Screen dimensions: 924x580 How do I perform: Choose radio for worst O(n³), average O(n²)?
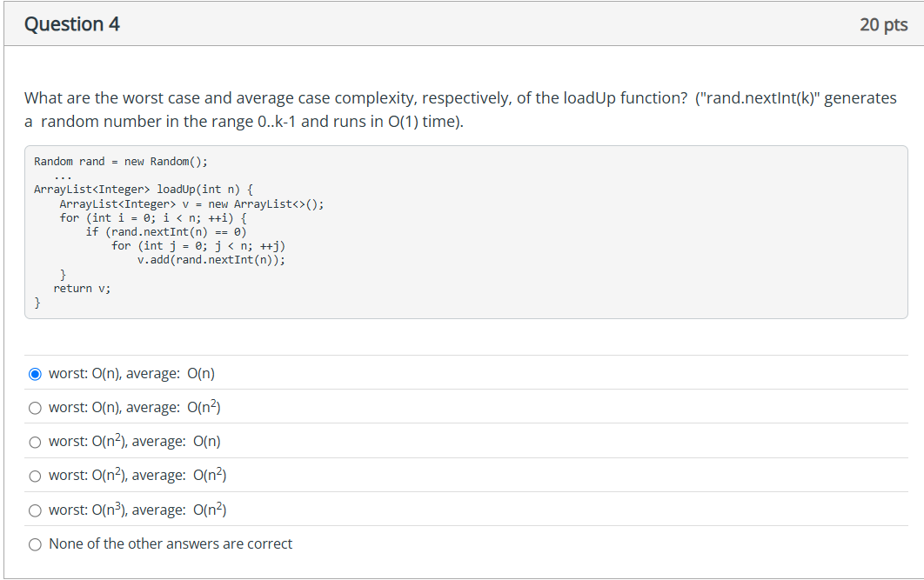tap(35, 510)
